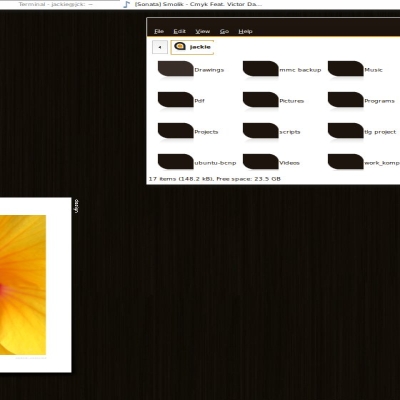The height and width of the screenshot is (400, 400).
Task: Select the Pdf folder label
Action: pyautogui.click(x=199, y=101)
